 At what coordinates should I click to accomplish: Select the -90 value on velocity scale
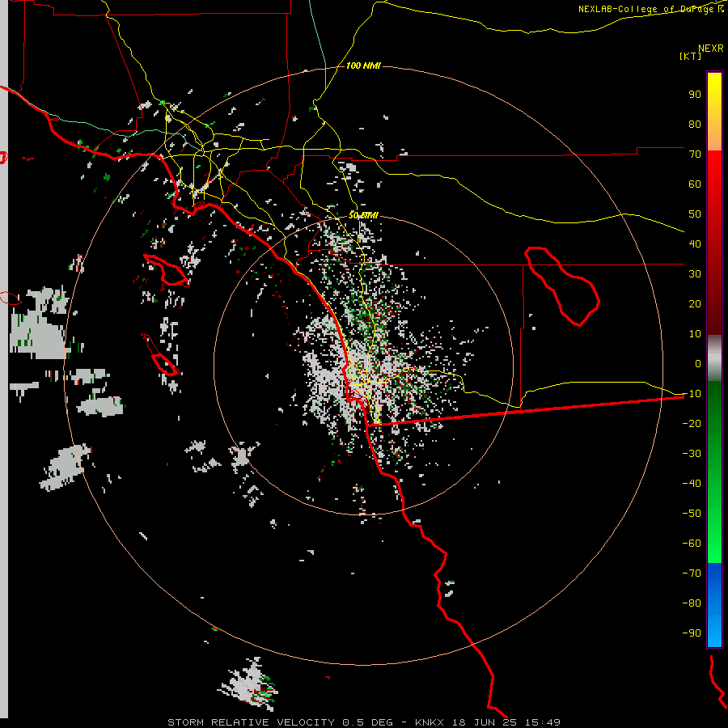pos(692,633)
